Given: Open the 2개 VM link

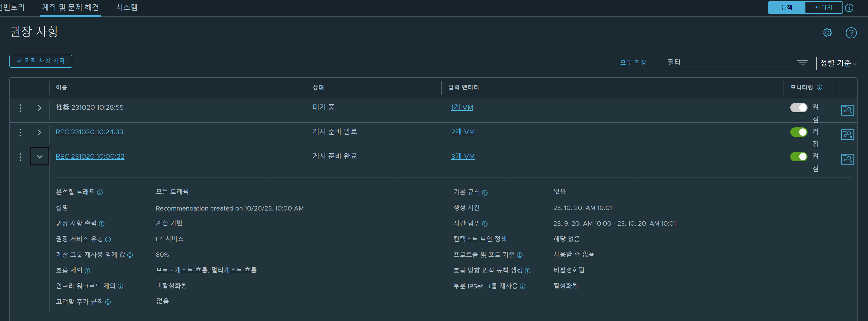Looking at the screenshot, I should tap(463, 132).
